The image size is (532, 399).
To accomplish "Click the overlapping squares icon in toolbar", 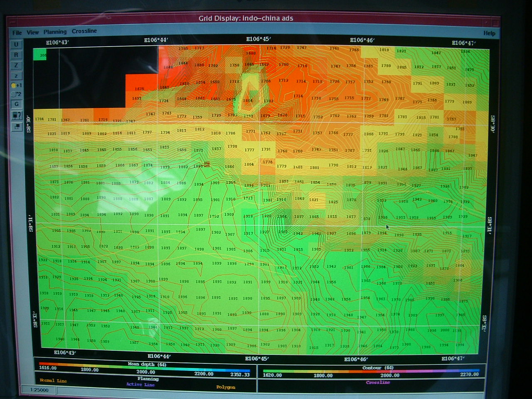I will pos(16,127).
